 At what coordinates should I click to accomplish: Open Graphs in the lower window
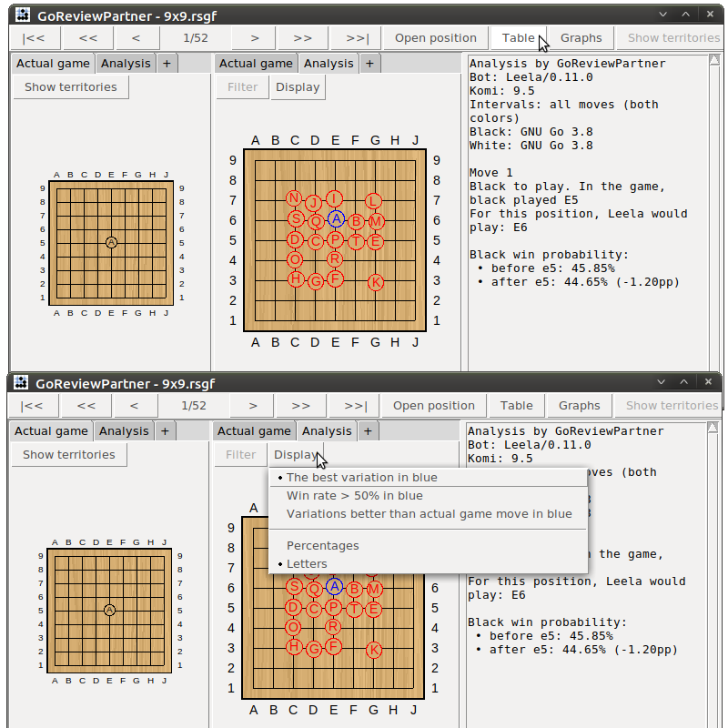(x=579, y=406)
